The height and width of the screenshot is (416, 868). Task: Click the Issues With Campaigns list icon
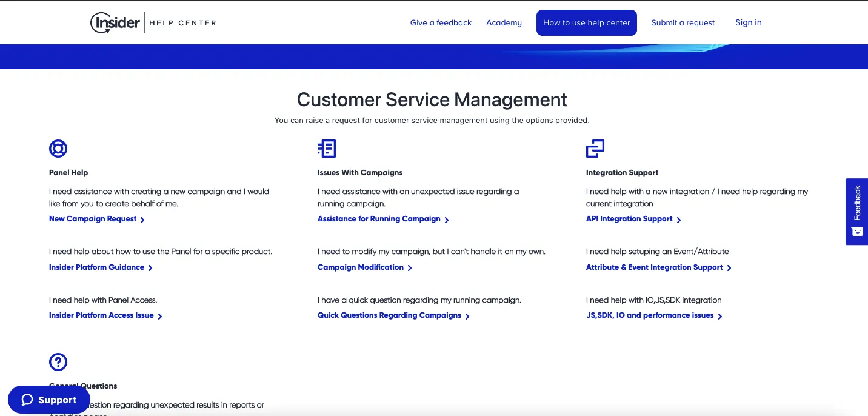[x=327, y=148]
